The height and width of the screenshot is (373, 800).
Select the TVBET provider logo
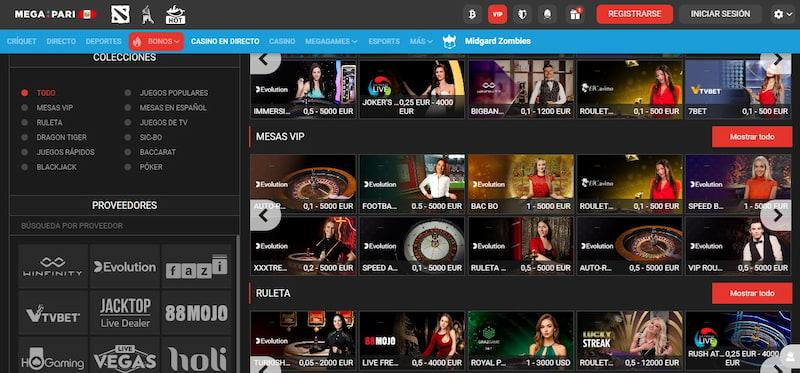(53, 313)
